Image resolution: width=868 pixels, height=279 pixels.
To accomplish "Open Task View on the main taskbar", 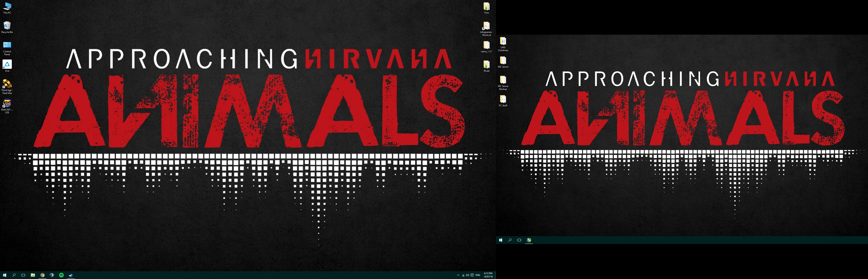I will tap(23, 275).
